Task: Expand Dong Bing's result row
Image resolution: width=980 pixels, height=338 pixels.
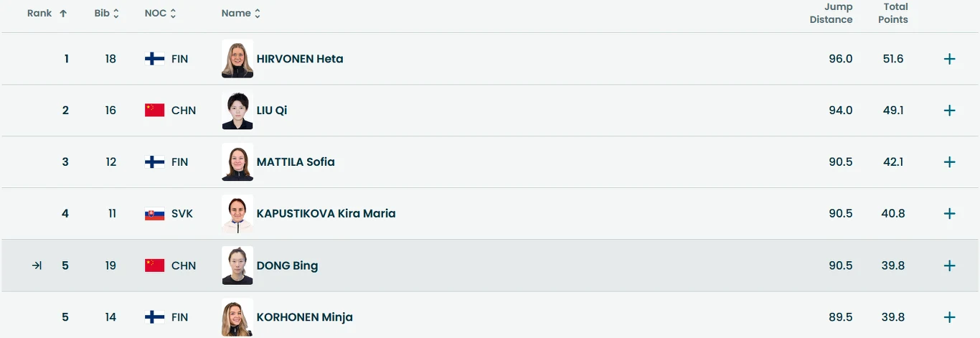Action: click(949, 266)
